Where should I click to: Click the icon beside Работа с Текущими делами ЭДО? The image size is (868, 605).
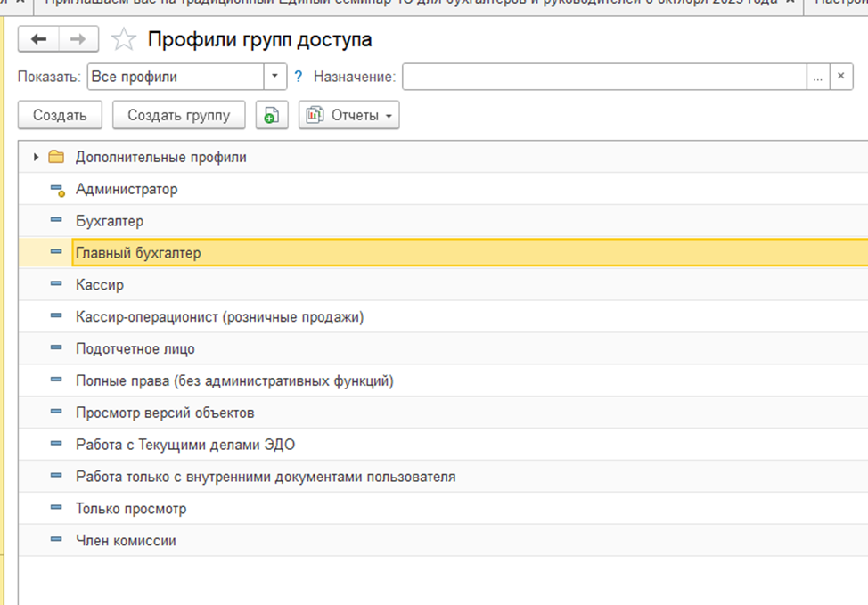56,444
